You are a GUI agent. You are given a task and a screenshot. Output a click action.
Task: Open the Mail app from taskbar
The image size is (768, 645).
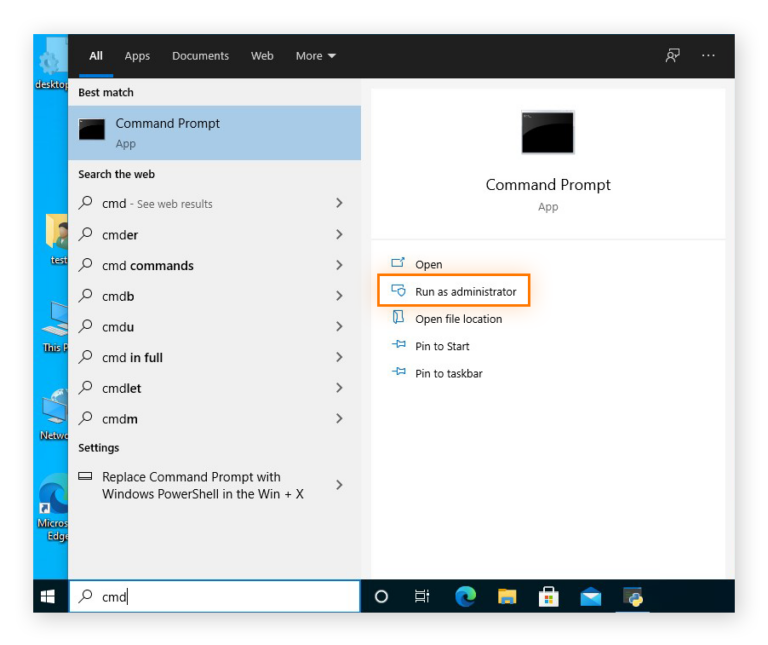pyautogui.click(x=591, y=597)
